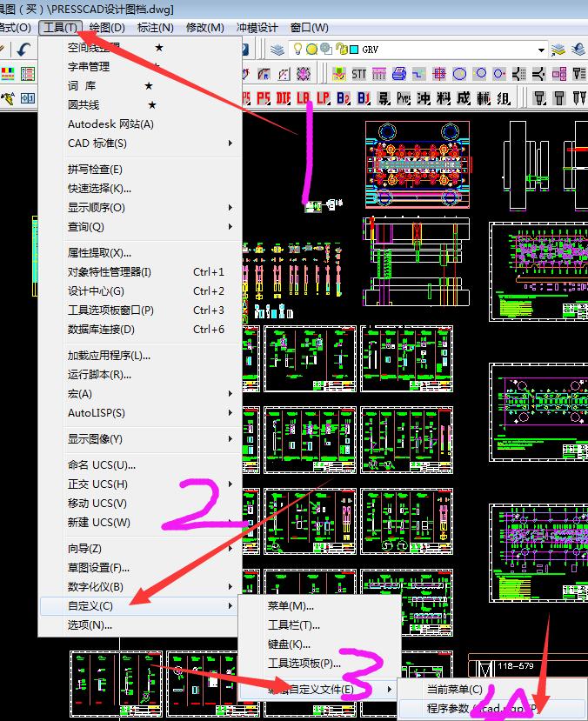
Task: Open the GRV layer dropdown arrow
Action: point(541,50)
